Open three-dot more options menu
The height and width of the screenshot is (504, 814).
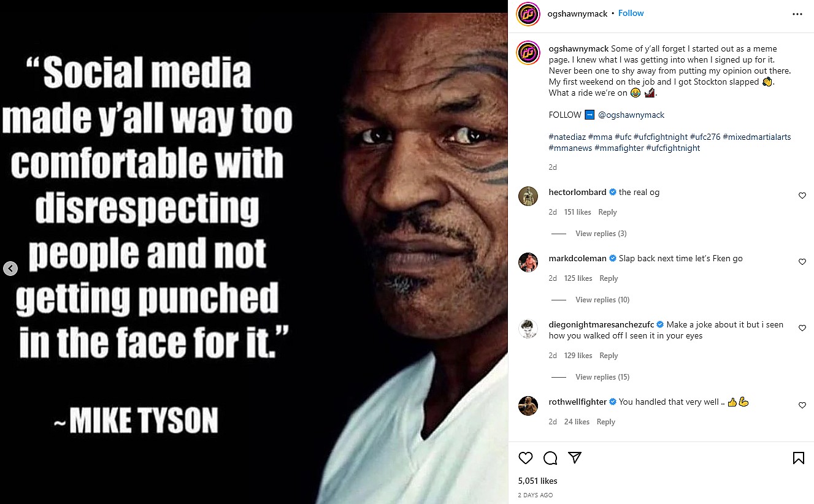point(797,14)
